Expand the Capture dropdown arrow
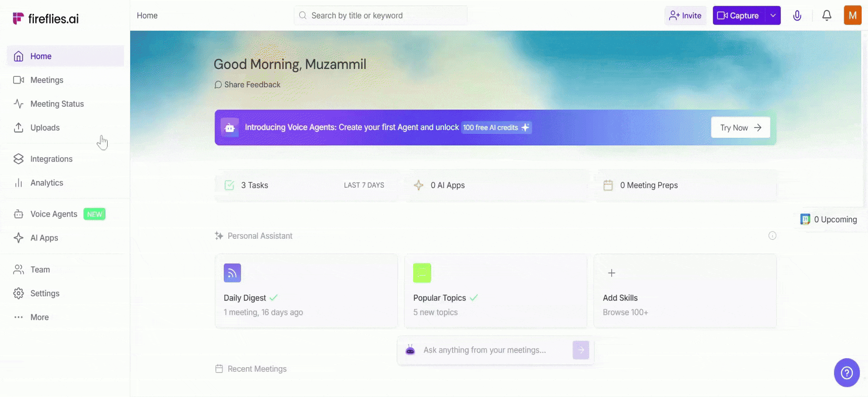Screen dimensions: 868x397 coord(773,15)
